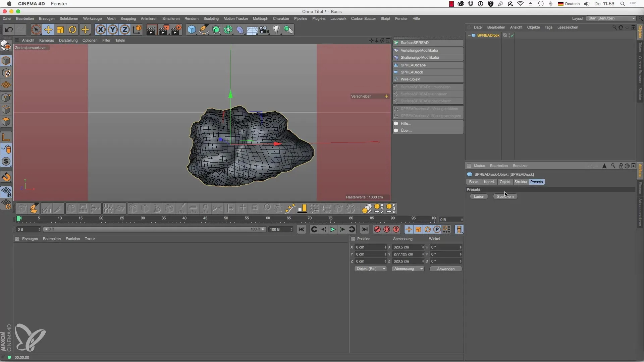This screenshot has height=362, width=644.
Task: Open Objekt (Rel) dropdown
Action: (x=370, y=269)
